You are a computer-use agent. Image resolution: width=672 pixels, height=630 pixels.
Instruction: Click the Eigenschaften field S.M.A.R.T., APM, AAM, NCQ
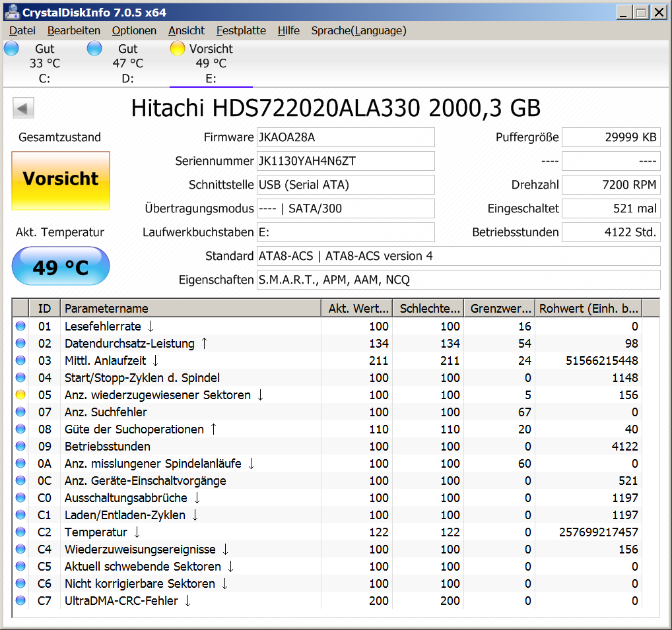(x=459, y=280)
